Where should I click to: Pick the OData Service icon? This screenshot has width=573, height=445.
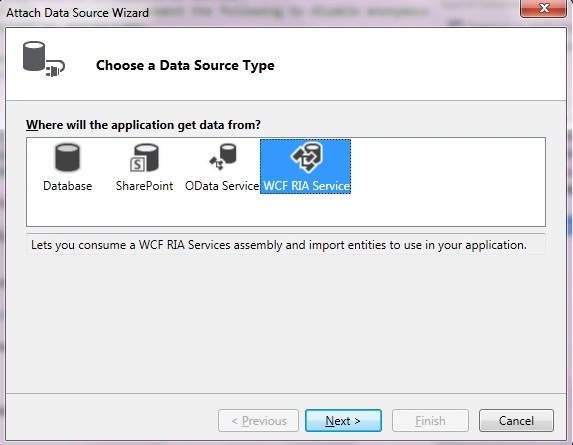tap(223, 157)
